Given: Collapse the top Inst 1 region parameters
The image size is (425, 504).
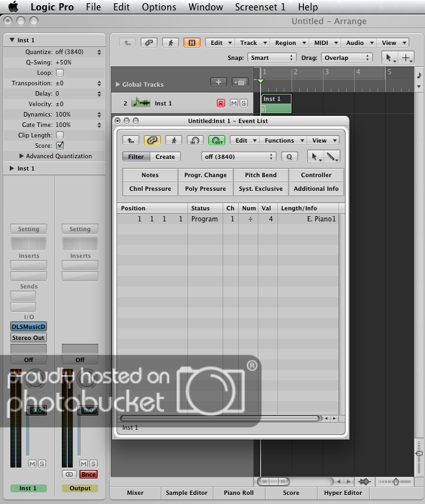Looking at the screenshot, I should [x=12, y=40].
